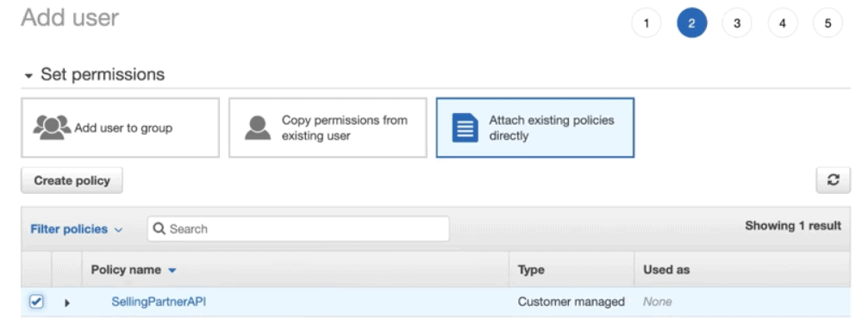The height and width of the screenshot is (331, 868).
Task: Click the Type column header
Action: point(531,270)
